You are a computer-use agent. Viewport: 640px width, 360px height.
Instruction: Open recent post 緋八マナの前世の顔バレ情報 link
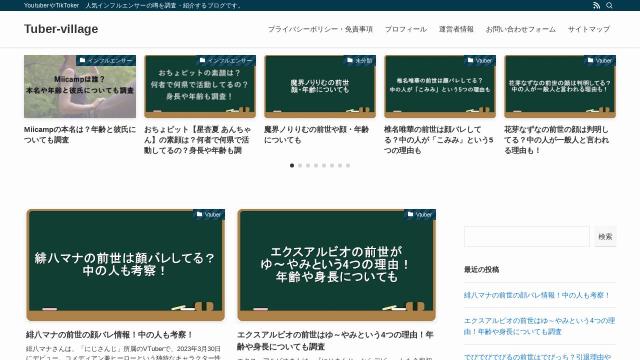tap(537, 295)
